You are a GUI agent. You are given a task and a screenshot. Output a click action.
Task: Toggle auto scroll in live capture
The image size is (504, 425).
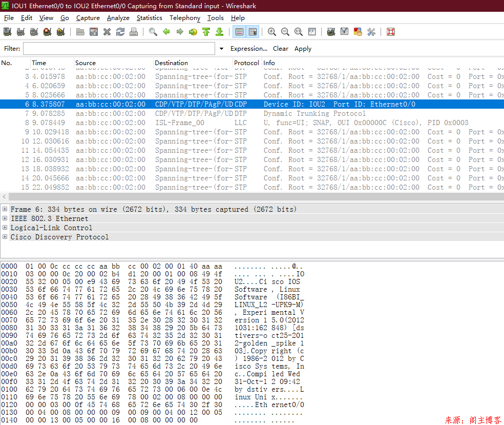tap(253, 32)
